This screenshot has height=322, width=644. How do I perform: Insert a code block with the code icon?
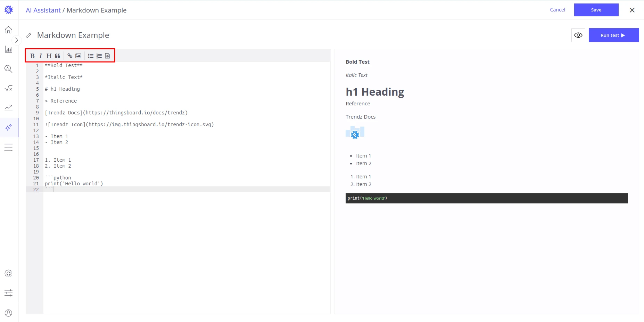107,56
